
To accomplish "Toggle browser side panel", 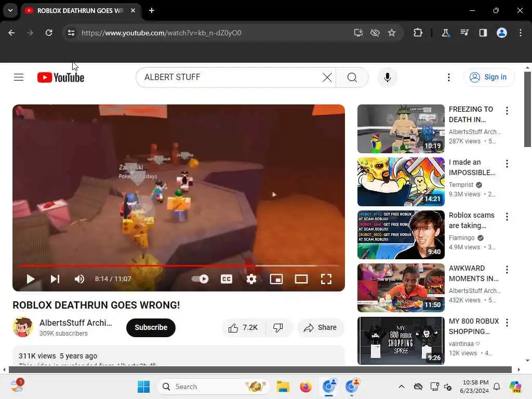I will pyautogui.click(x=483, y=33).
